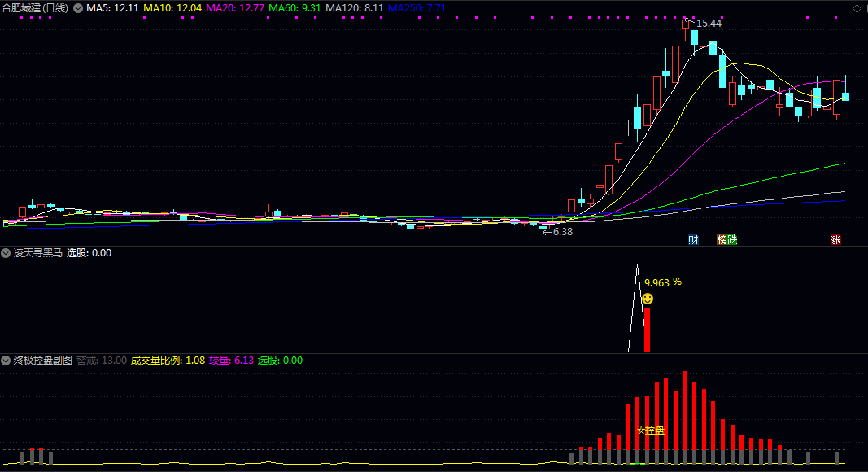Click the 榜 marker on timeline
Screen dimensions: 868x472
[x=722, y=240]
